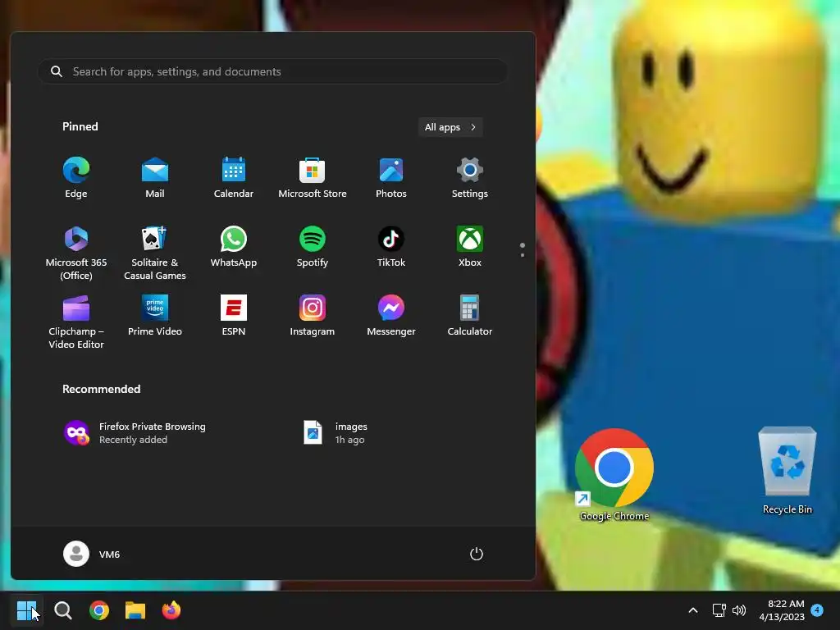Image resolution: width=840 pixels, height=630 pixels.
Task: Launch the Xbox app
Action: pyautogui.click(x=470, y=248)
